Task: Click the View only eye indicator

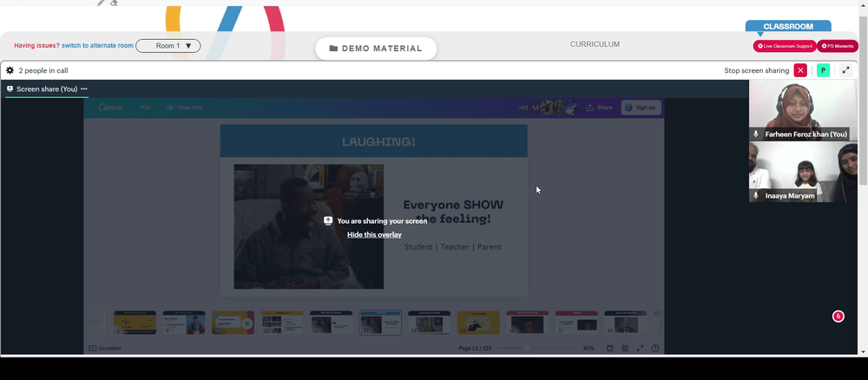Action: tap(184, 108)
